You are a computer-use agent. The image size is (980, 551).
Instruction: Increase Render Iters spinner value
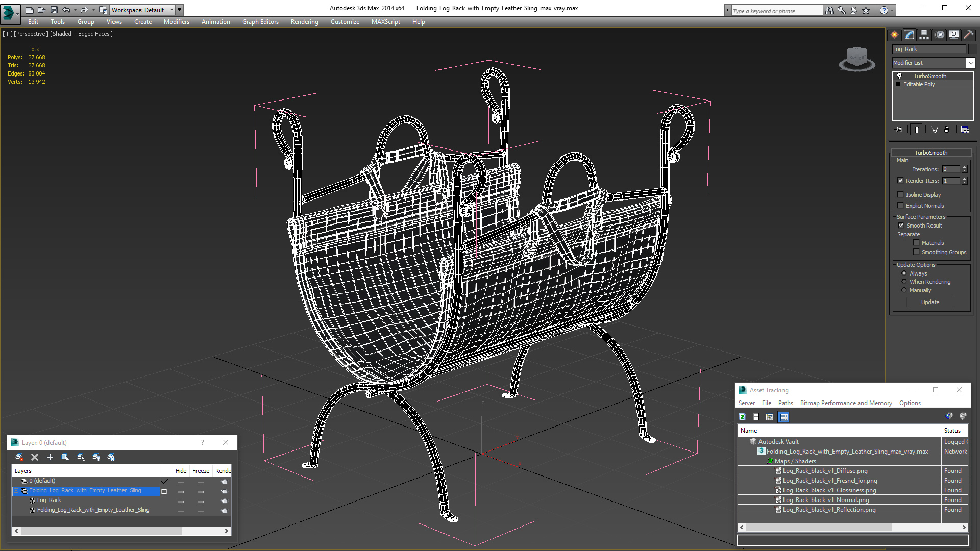(964, 179)
